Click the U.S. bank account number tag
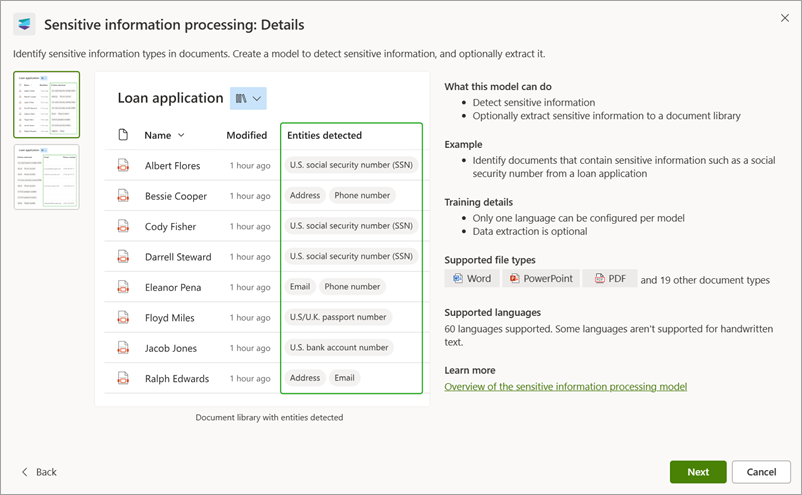 [339, 347]
